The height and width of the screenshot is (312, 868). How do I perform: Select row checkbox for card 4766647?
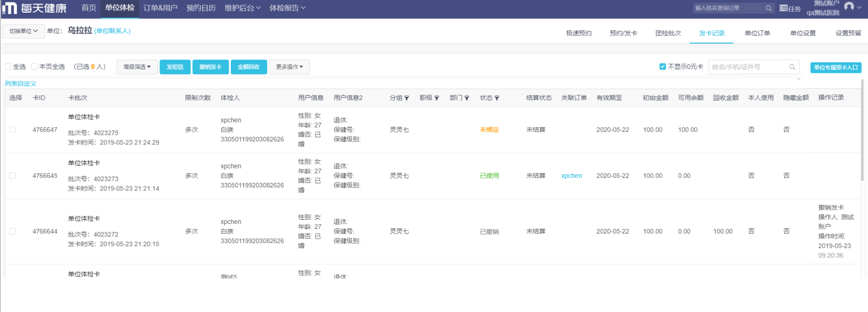pos(13,130)
